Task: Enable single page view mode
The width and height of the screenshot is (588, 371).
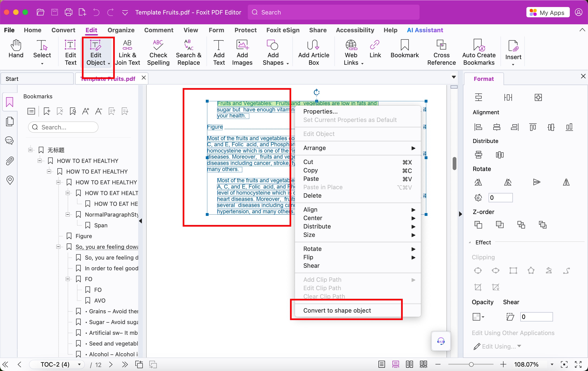Action: pyautogui.click(x=381, y=364)
